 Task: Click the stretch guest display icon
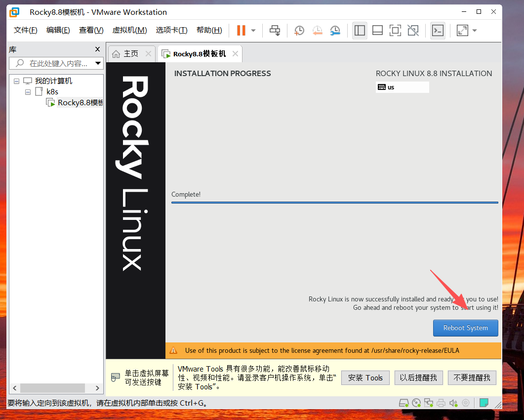tap(462, 31)
